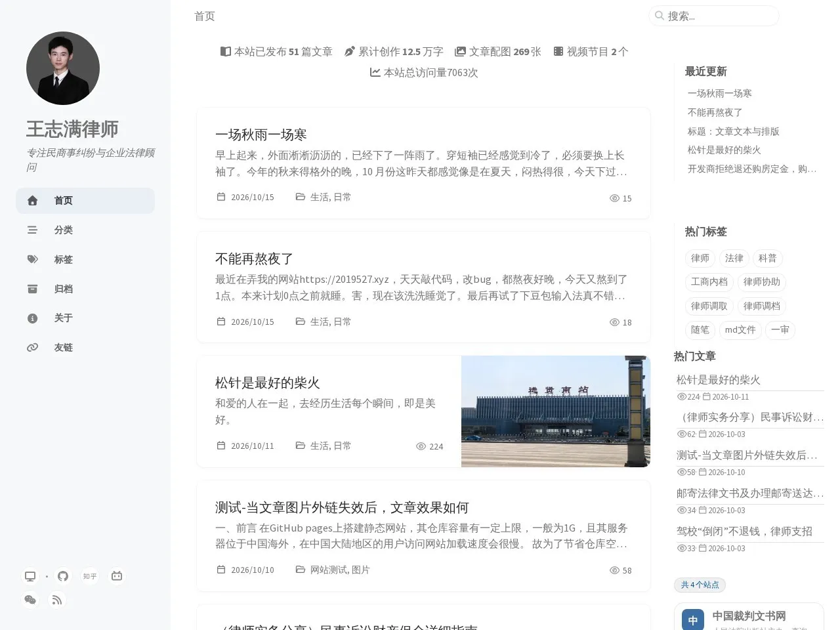
Task: Open article 测试-当文章图片外链失效后，文章效果如何
Action: 342,507
